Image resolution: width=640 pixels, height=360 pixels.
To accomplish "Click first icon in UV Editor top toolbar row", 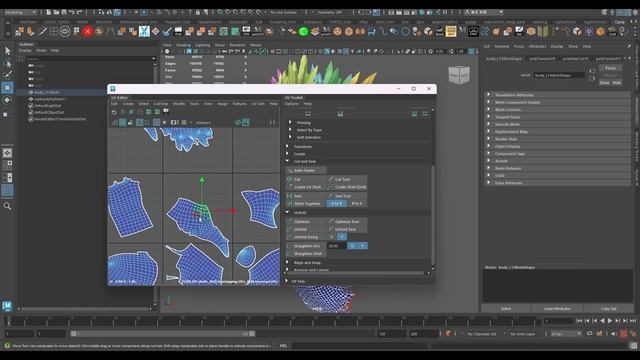I will (114, 112).
